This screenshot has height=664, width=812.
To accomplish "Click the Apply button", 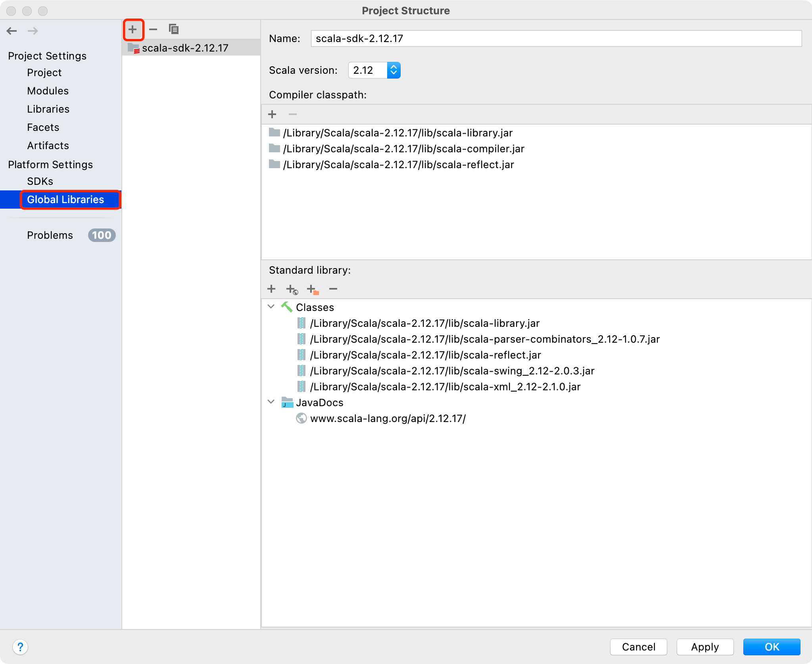I will [705, 647].
